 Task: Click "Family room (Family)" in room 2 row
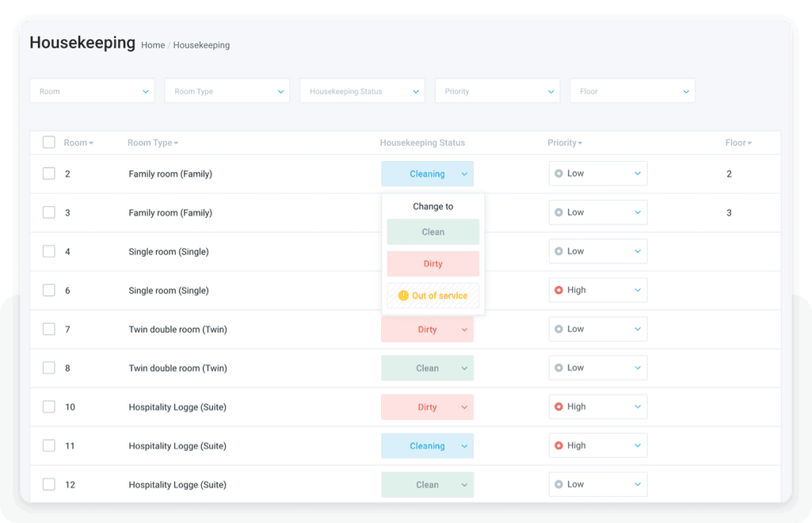point(170,174)
